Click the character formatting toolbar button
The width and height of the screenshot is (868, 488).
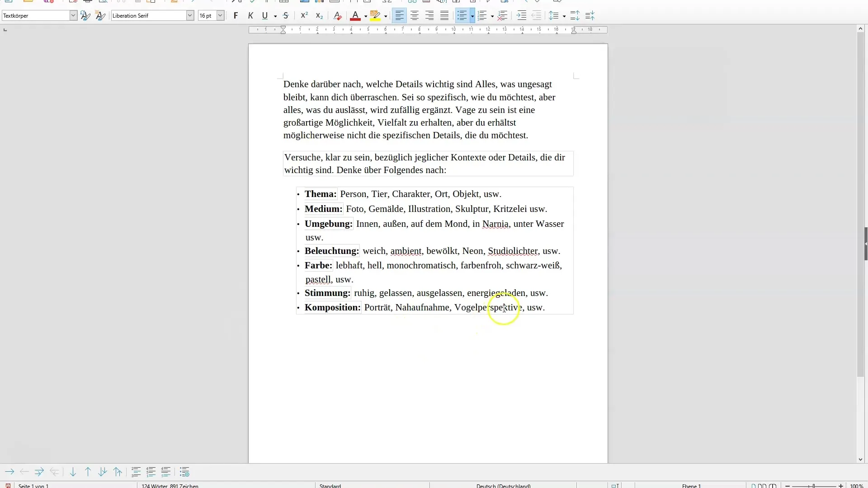tap(99, 15)
